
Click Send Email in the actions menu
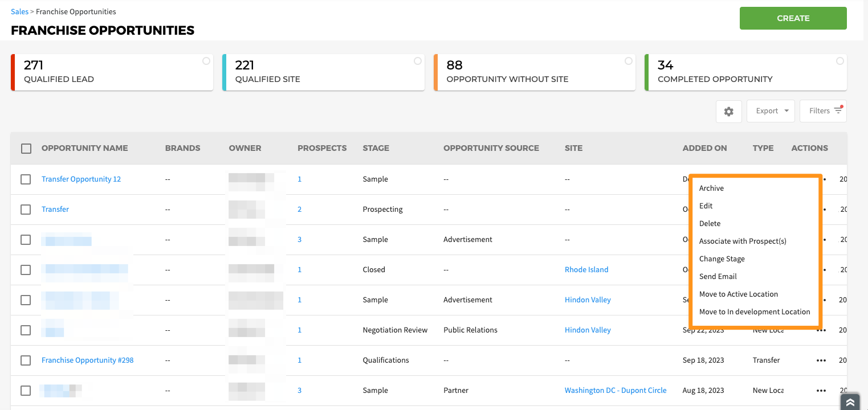(x=718, y=277)
